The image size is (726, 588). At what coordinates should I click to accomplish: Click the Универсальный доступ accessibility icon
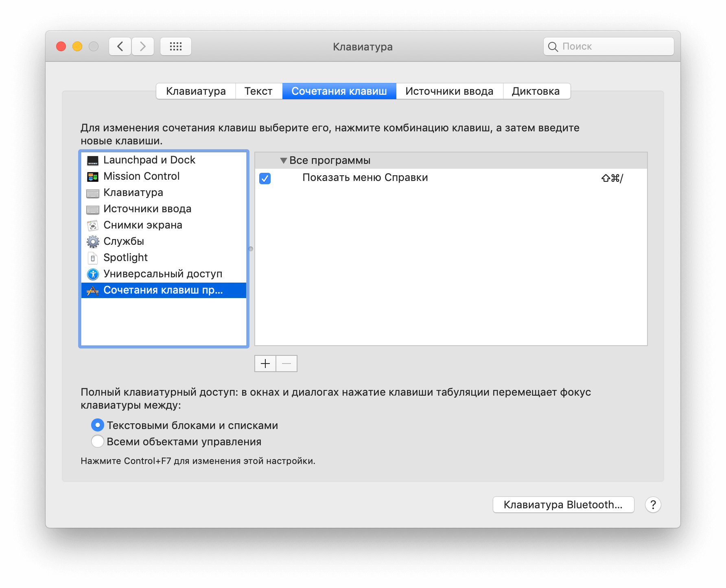click(x=93, y=274)
